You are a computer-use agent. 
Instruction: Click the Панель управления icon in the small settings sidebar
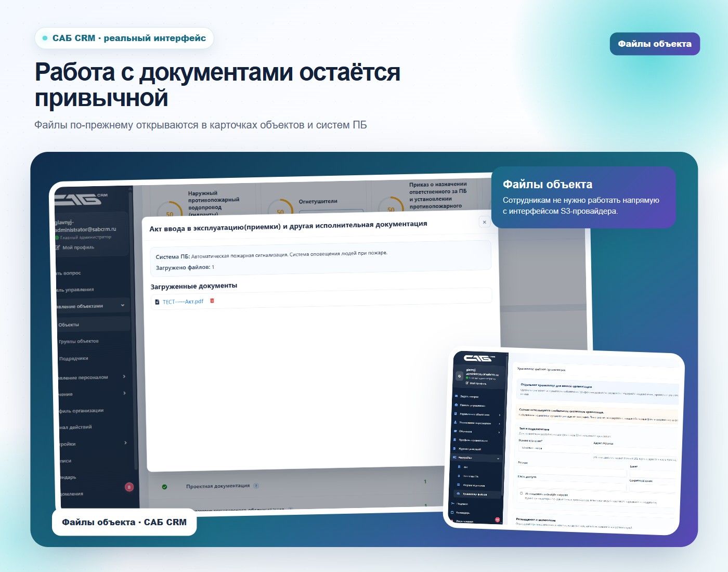[456, 405]
